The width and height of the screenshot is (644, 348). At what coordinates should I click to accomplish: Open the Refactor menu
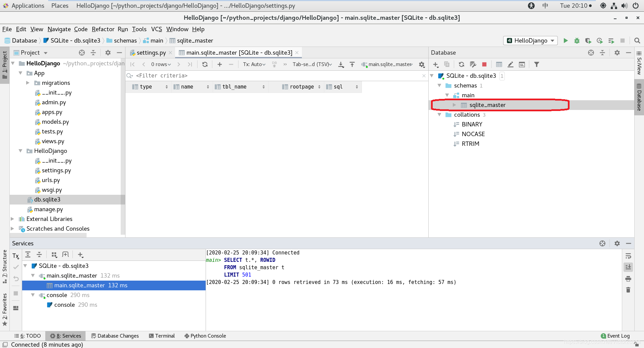pos(103,29)
